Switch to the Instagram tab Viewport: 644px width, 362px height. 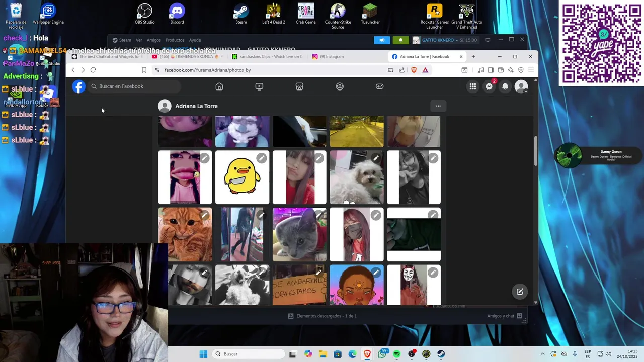pos(347,57)
